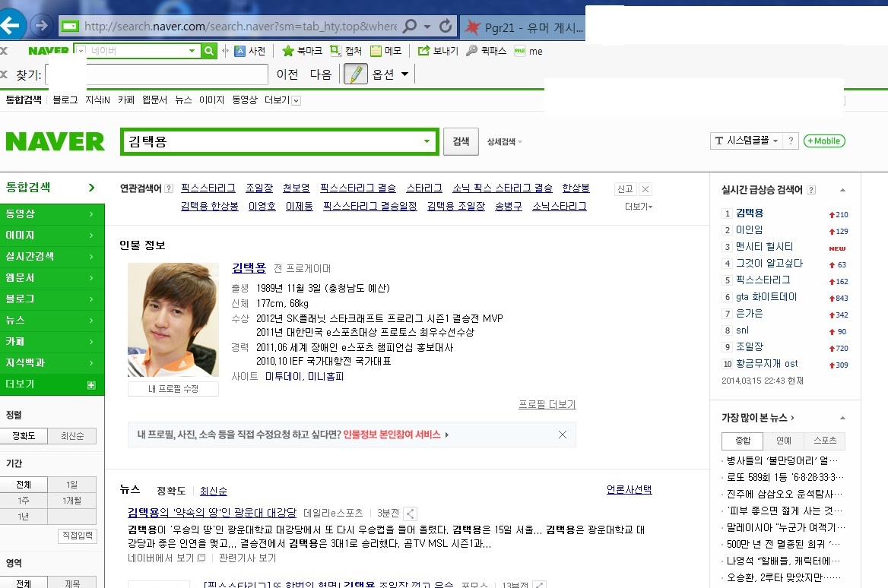Open the 옵션 dropdown in find bar

(x=390, y=74)
